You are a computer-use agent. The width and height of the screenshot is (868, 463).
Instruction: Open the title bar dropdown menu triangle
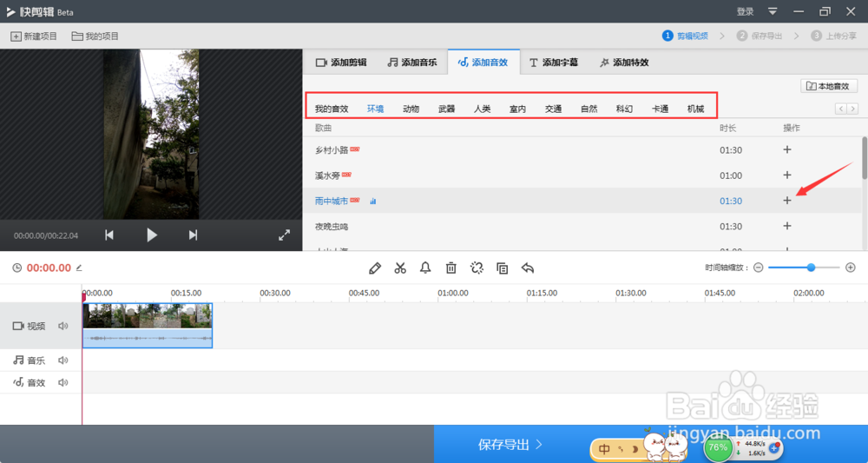(773, 11)
